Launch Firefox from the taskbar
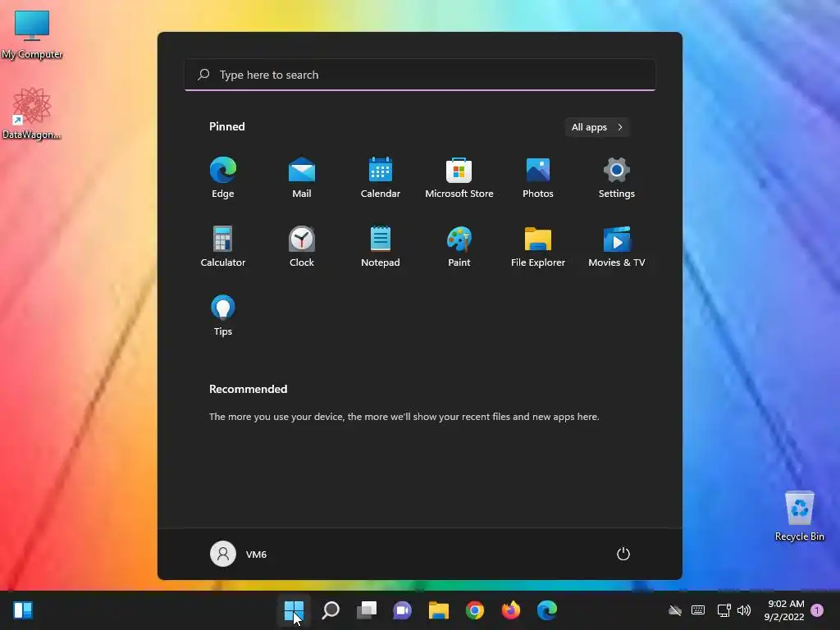 pyautogui.click(x=510, y=609)
